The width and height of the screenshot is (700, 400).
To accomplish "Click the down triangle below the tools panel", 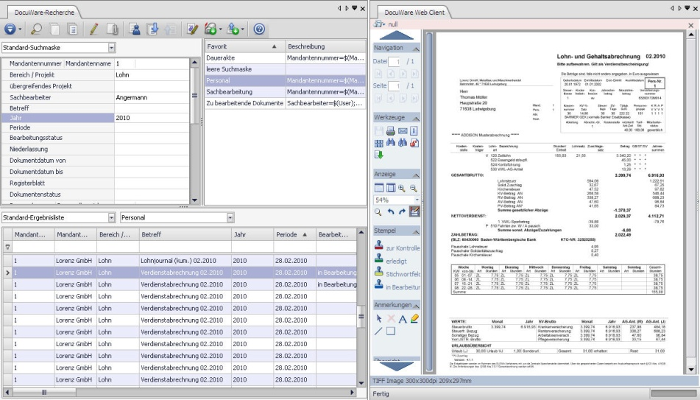I will pyautogui.click(x=396, y=366).
